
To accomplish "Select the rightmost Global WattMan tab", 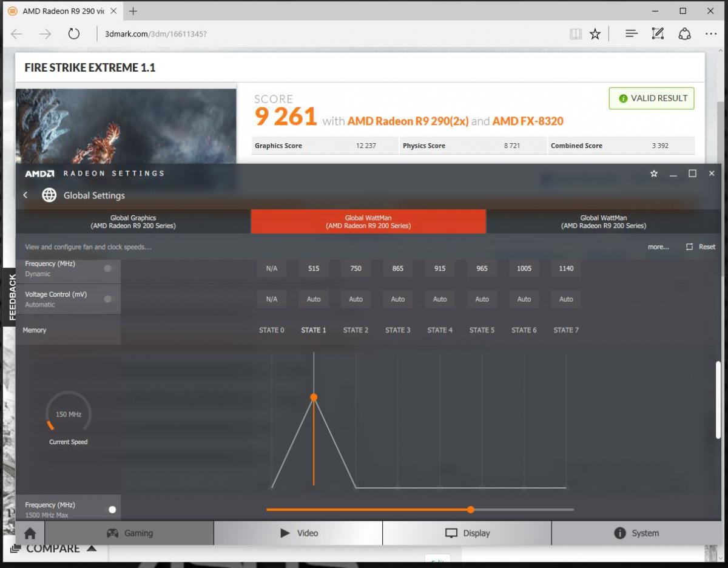I will (x=604, y=221).
